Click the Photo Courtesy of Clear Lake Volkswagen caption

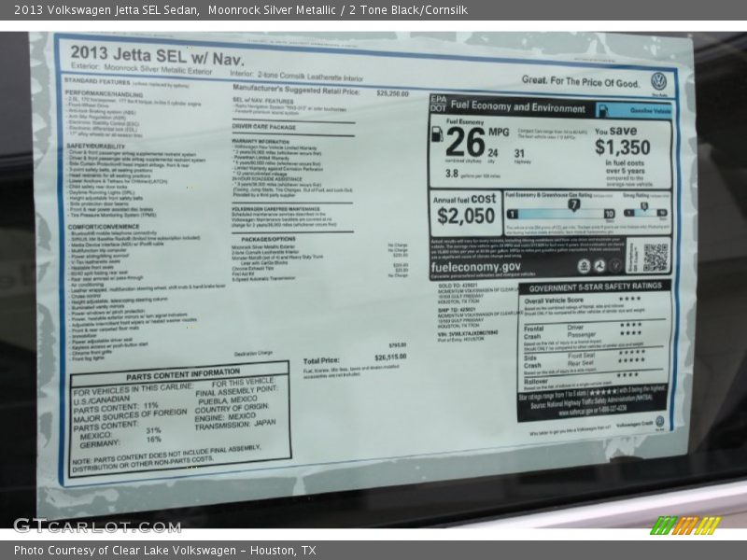coord(164,551)
